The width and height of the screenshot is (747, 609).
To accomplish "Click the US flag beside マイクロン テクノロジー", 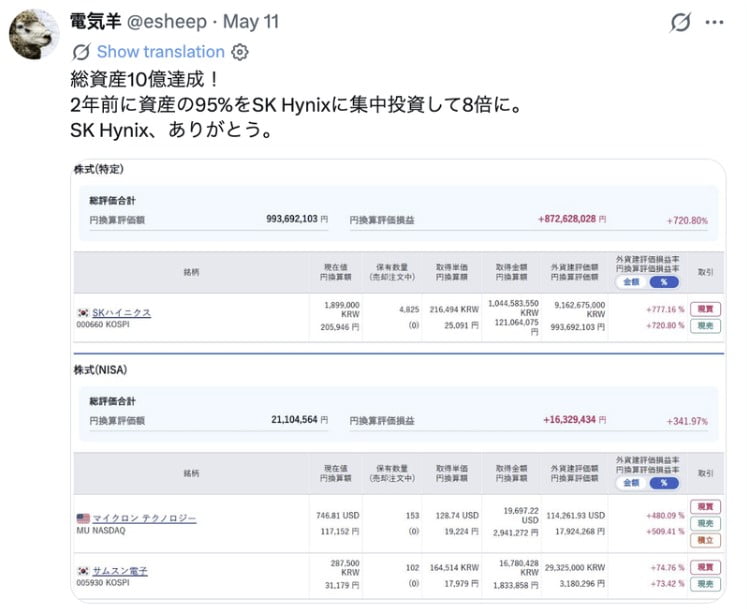I will [x=83, y=518].
